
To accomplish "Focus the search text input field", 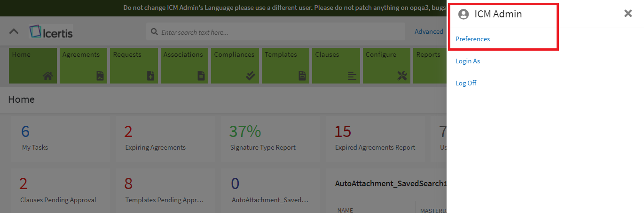I will 280,32.
